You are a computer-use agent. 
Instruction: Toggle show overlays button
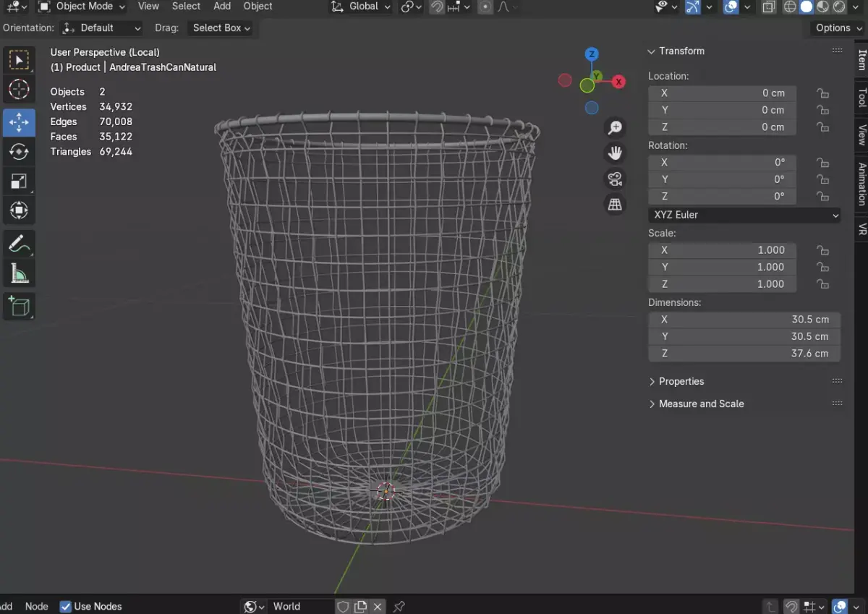pos(731,7)
